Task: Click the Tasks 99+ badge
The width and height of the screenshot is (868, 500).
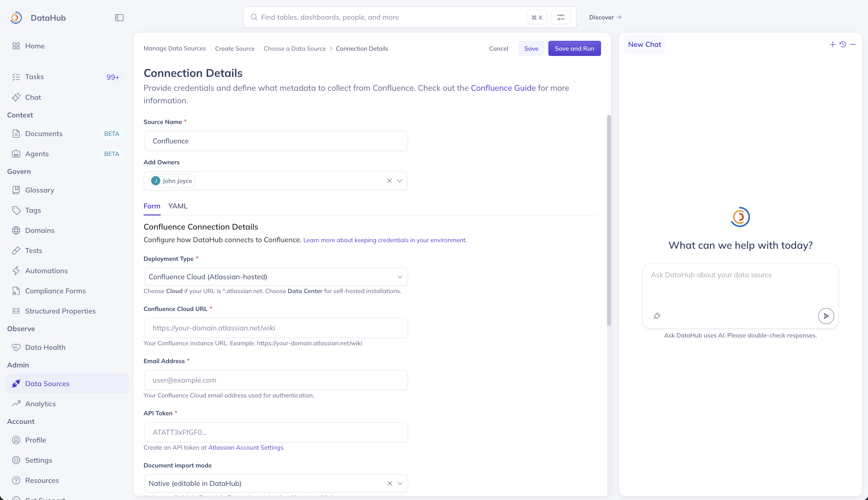Action: pos(113,77)
